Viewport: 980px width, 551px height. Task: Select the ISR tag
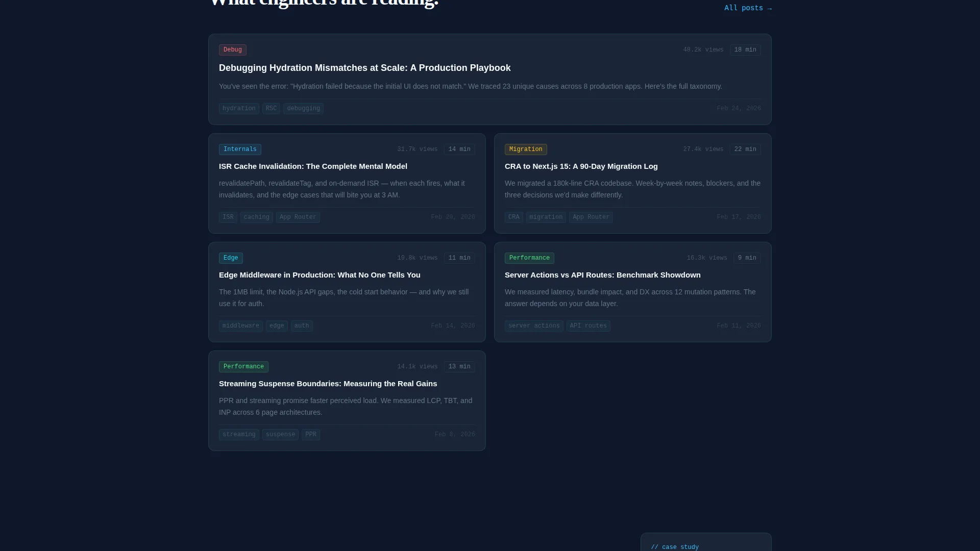coord(228,217)
